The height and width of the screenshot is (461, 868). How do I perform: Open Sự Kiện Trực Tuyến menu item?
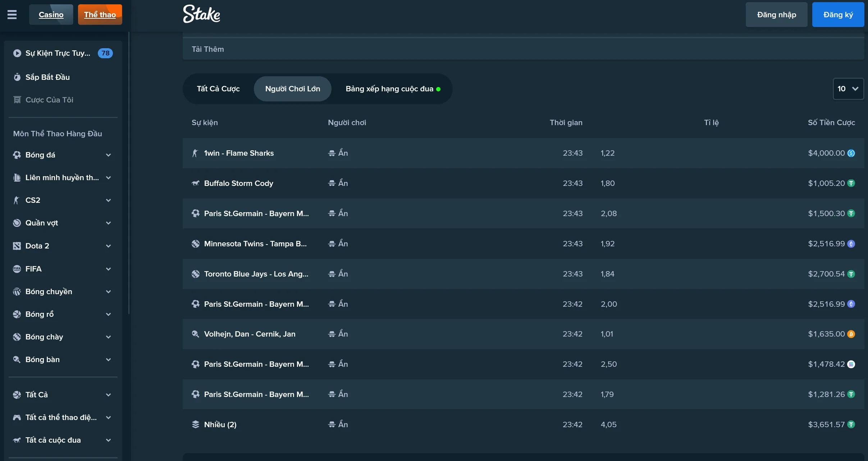pos(63,53)
